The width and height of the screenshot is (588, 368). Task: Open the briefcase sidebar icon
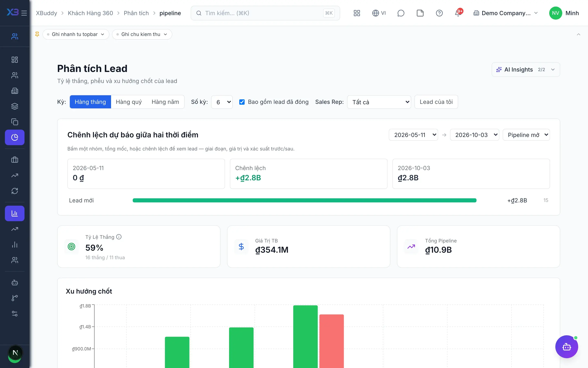coord(14,160)
